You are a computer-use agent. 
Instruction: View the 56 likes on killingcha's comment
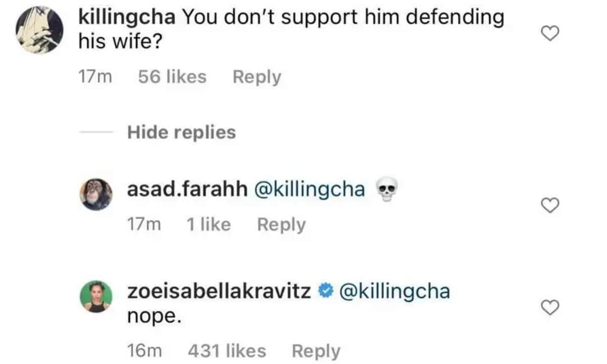coord(172,77)
